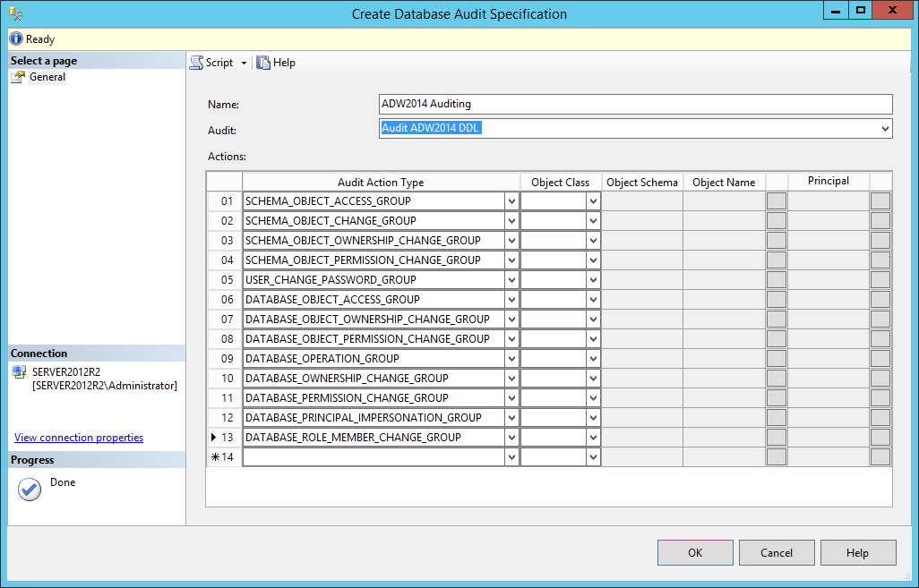Select row header 13 with arrow
Image resolution: width=919 pixels, height=588 pixels.
coord(225,438)
